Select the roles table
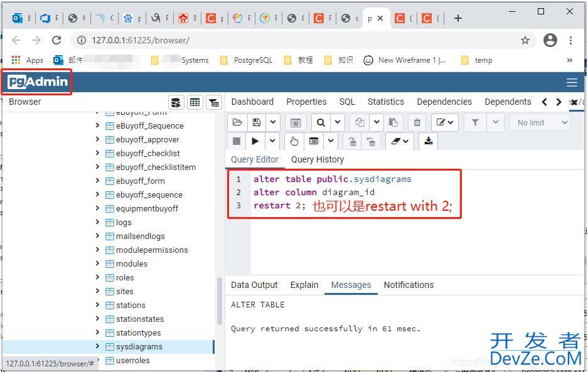Screen dimensions: 588x372 [125, 277]
